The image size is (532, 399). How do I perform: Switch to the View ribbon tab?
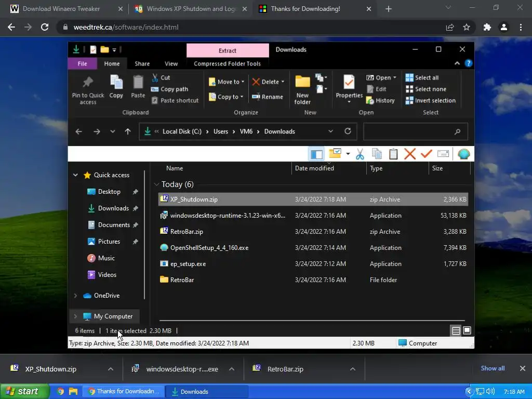click(x=171, y=64)
